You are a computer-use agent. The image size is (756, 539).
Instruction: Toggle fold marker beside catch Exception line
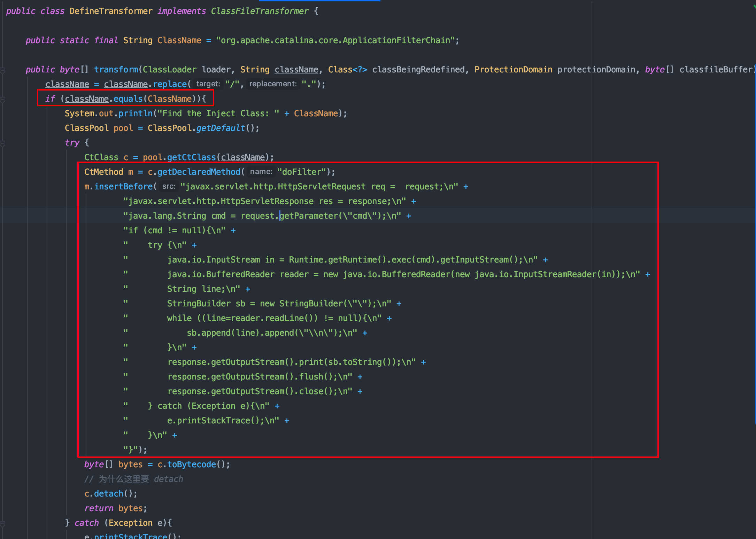[3, 523]
